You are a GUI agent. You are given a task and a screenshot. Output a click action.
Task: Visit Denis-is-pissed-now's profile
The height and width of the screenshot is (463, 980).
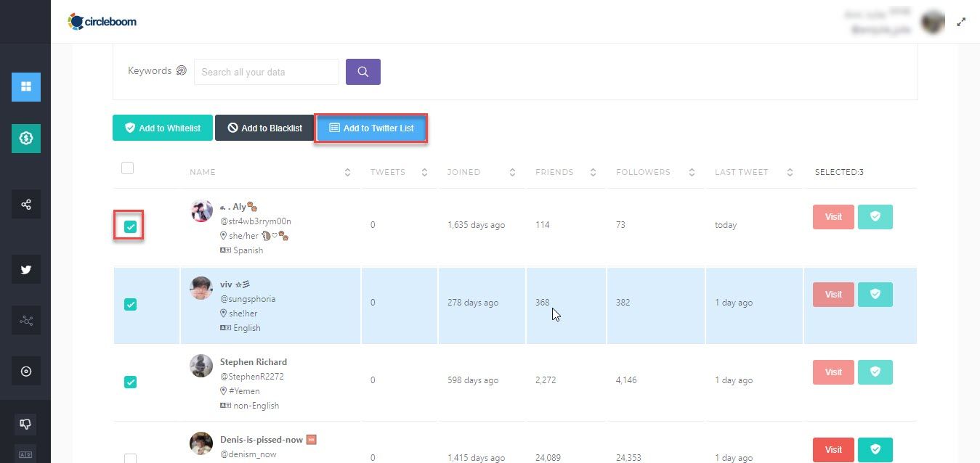point(833,449)
